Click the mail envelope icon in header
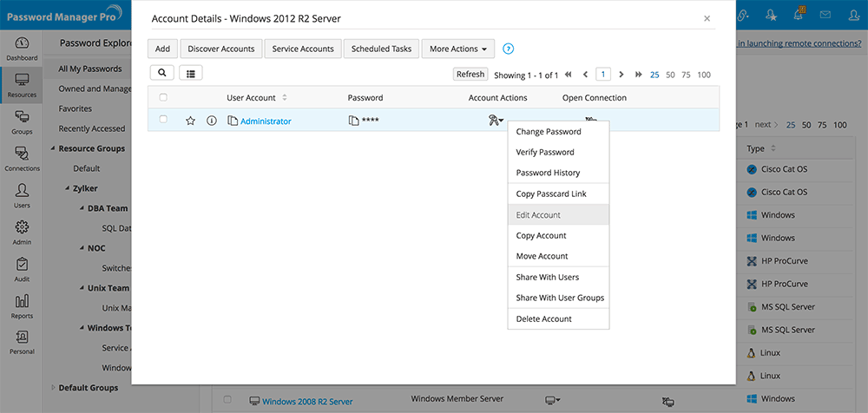Viewport: 868px width, 413px height. pos(825,16)
